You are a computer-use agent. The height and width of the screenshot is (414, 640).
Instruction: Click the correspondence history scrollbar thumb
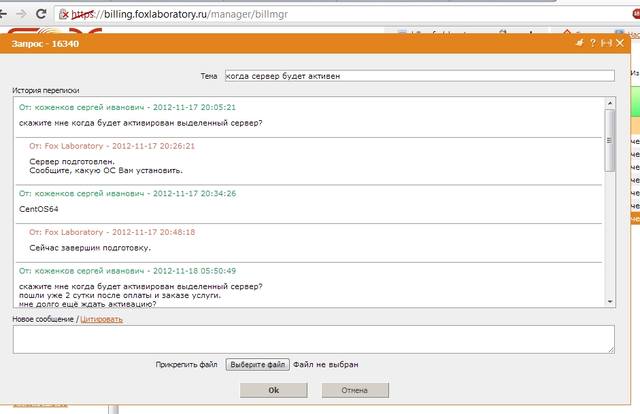click(610, 140)
